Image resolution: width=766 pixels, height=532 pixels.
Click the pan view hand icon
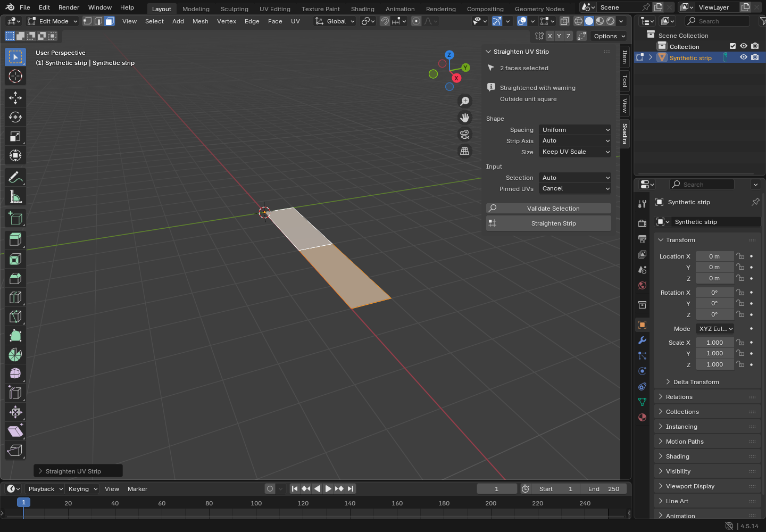[x=465, y=118]
